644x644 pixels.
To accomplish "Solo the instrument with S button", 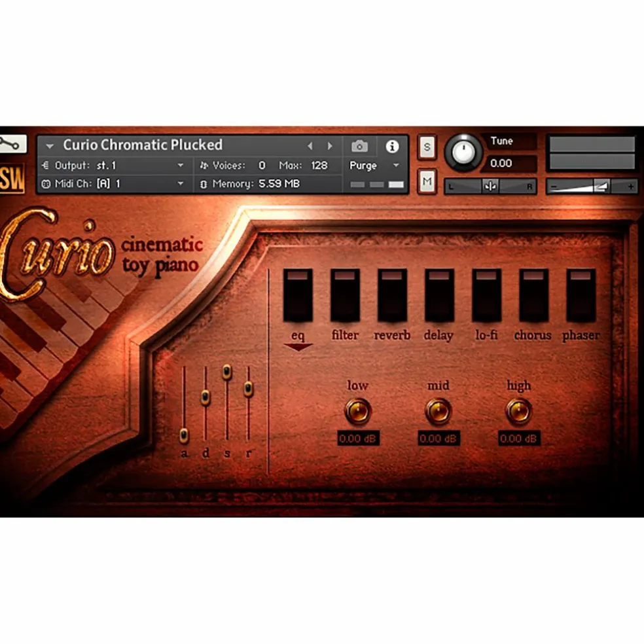I will [x=427, y=147].
